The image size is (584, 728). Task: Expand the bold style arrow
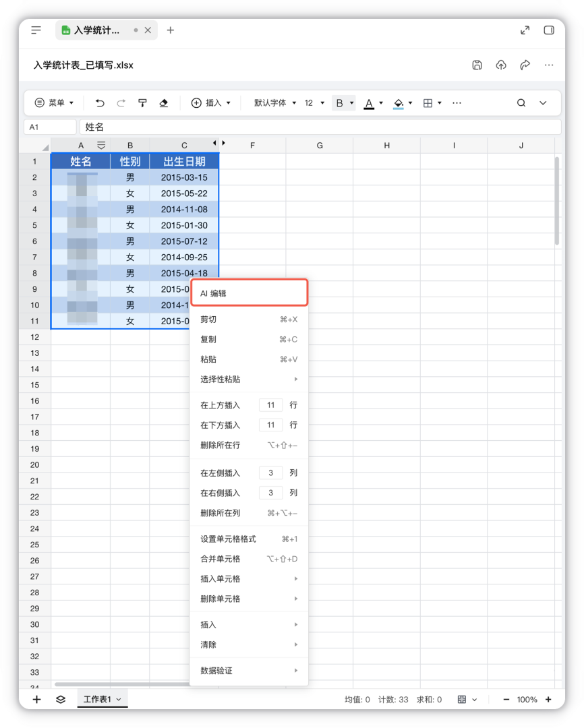352,103
